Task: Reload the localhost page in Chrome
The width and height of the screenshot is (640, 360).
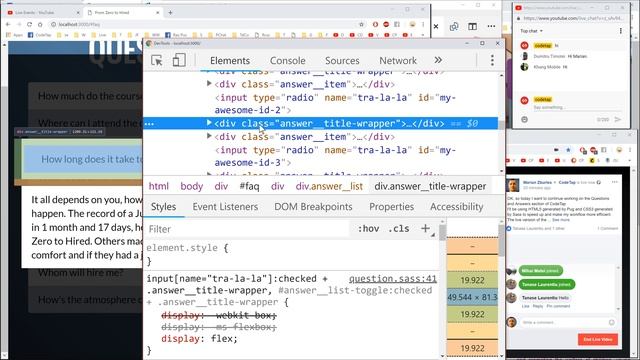Action: [x=29, y=24]
